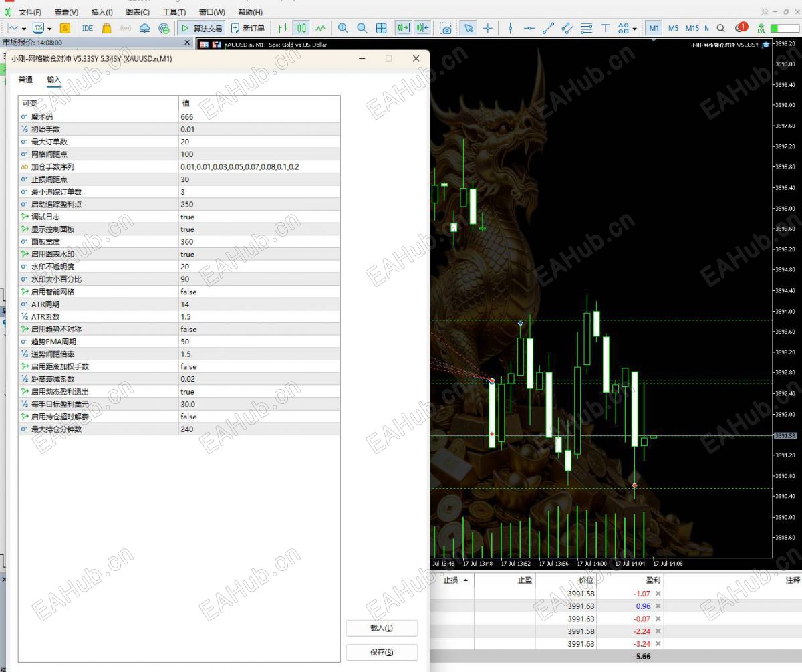Open the 工具(T) menu
Viewport: 802px width, 672px height.
point(174,12)
